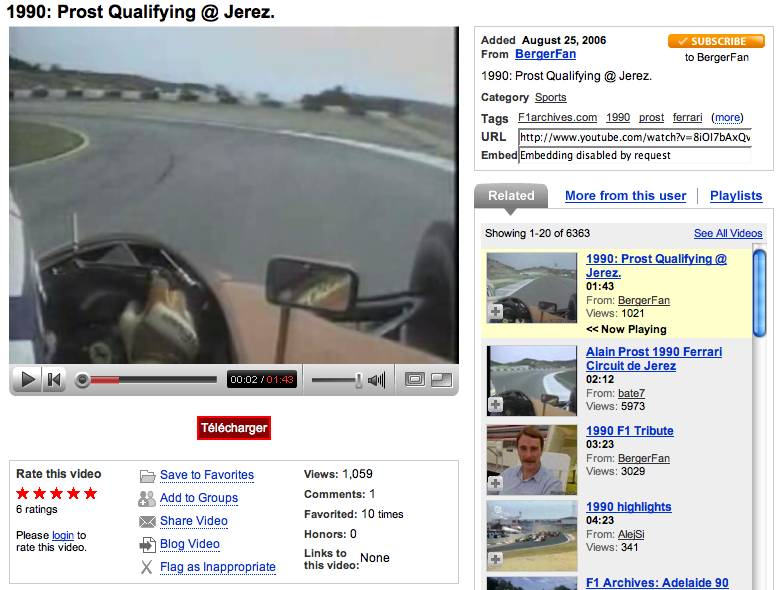Click the red Télécharger button
The image size is (780, 590).
234,428
